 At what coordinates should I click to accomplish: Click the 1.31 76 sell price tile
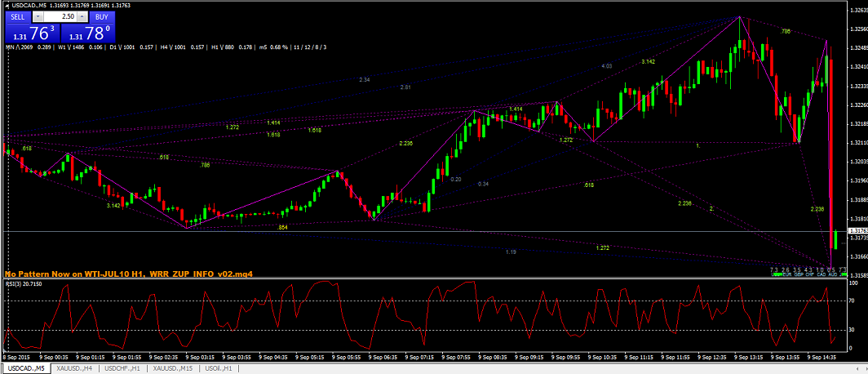(x=31, y=33)
